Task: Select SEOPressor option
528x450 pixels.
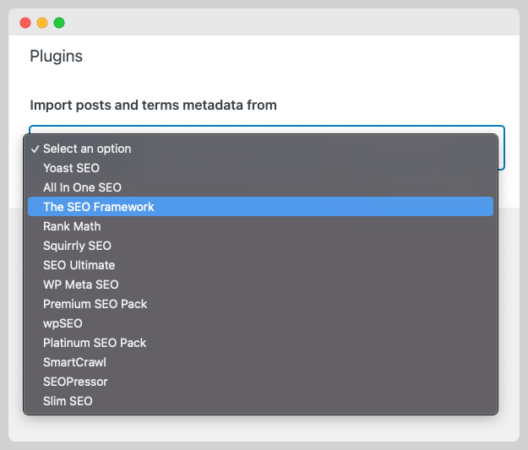Action: (x=260, y=382)
